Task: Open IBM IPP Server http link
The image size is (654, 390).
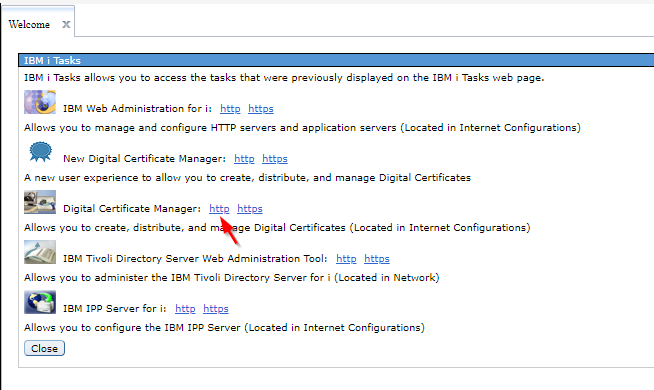Action: tap(185, 309)
